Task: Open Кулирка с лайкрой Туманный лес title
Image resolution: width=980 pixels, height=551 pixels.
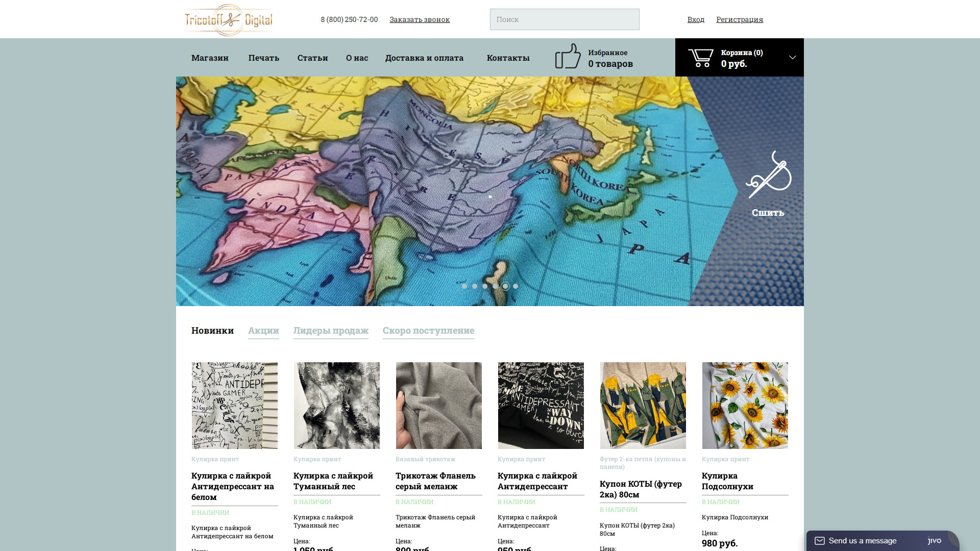Action: click(333, 481)
